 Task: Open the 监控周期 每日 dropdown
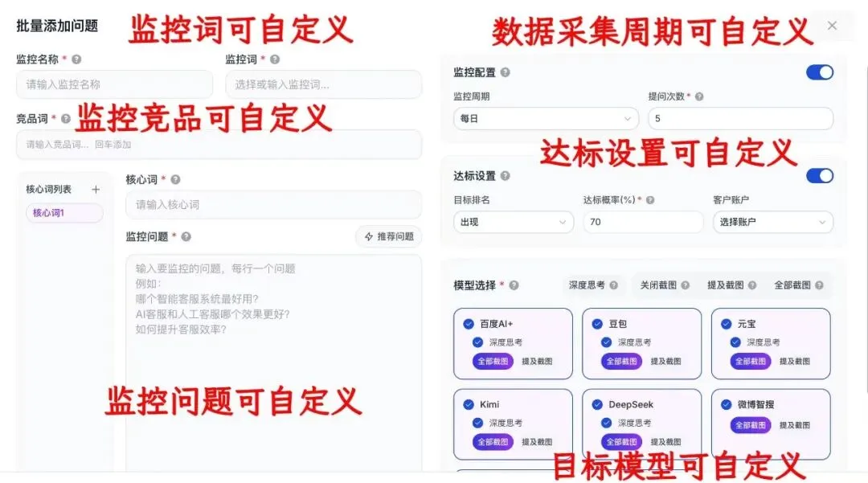tap(546, 118)
